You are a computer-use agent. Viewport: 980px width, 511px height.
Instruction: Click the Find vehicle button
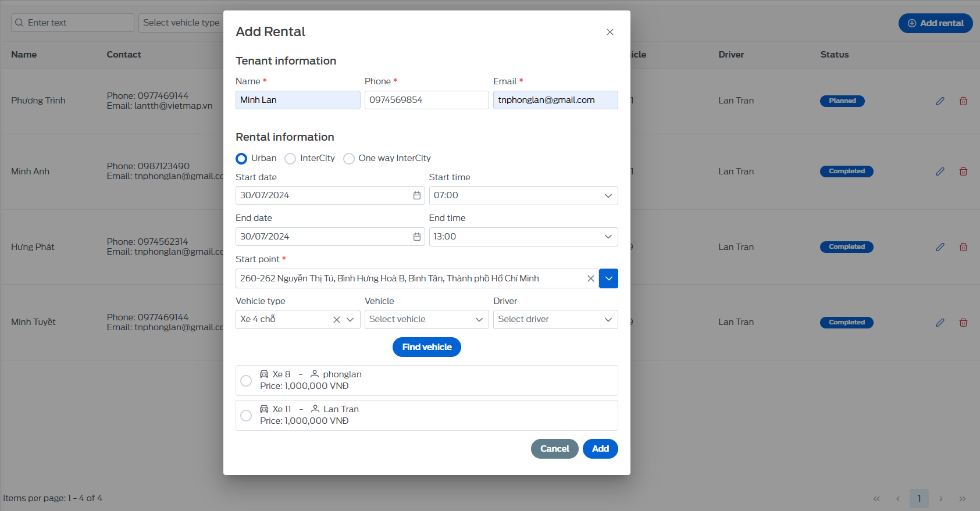coord(427,347)
